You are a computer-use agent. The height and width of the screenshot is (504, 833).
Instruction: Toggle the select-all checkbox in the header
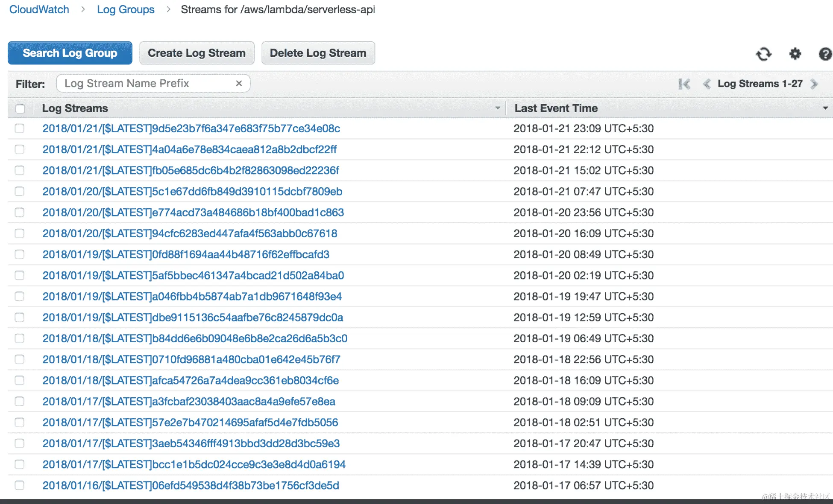[20, 108]
